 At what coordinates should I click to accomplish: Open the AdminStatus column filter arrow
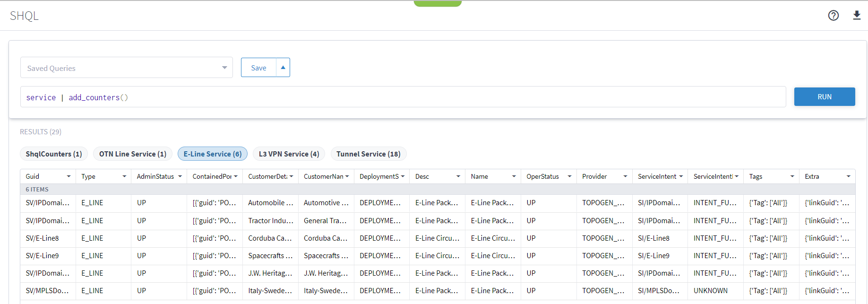click(180, 176)
